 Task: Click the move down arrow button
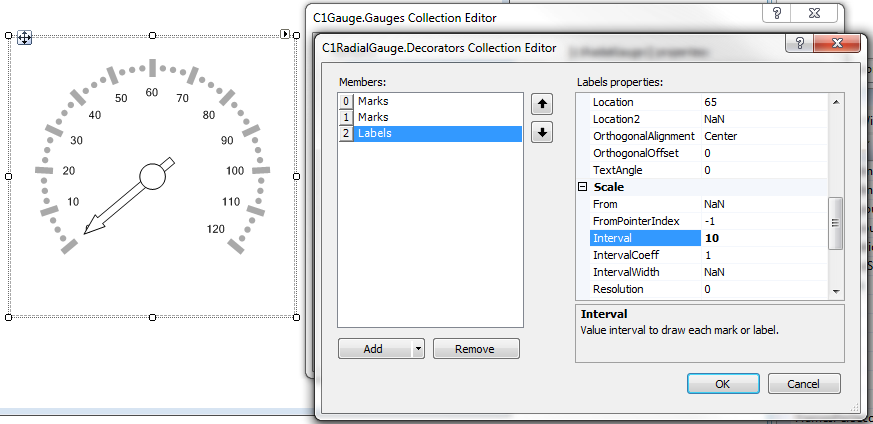[542, 132]
